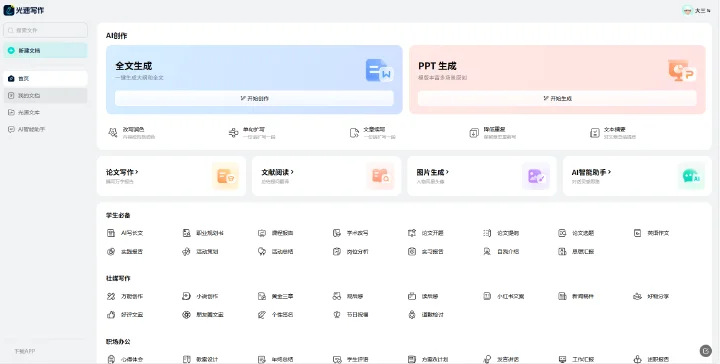Select the 论文提纲 template icon
This screenshot has height=364, width=720.
[487, 233]
